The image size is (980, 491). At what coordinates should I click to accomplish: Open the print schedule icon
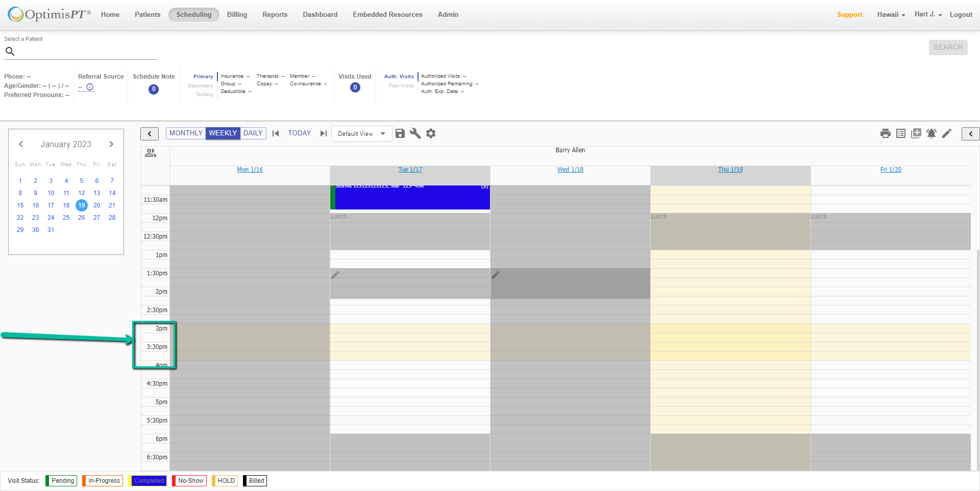point(885,133)
